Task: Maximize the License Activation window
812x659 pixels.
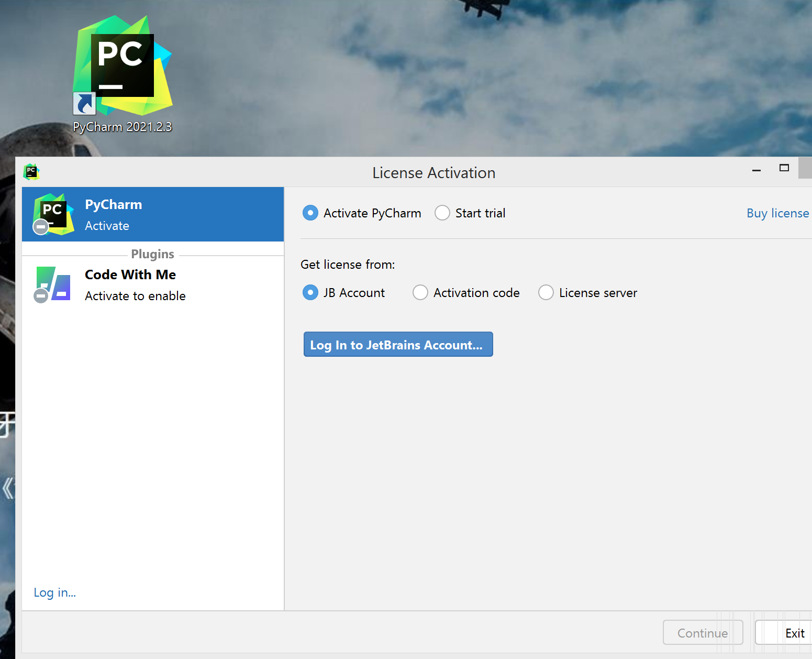Action: (x=784, y=168)
